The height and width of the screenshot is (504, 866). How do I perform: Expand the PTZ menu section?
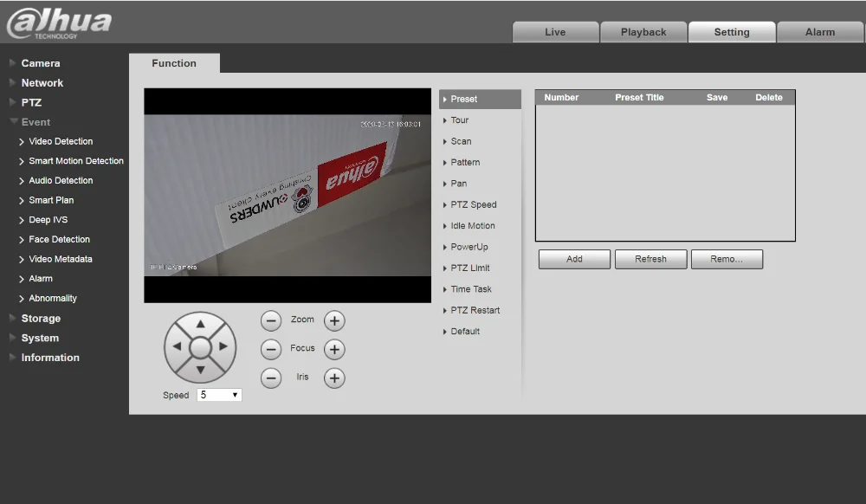click(31, 103)
